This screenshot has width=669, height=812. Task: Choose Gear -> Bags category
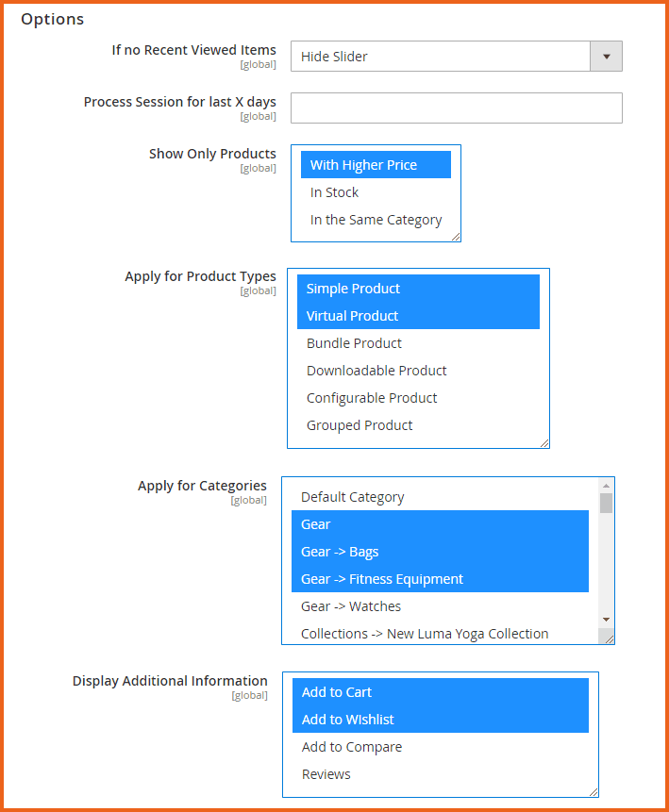point(340,552)
